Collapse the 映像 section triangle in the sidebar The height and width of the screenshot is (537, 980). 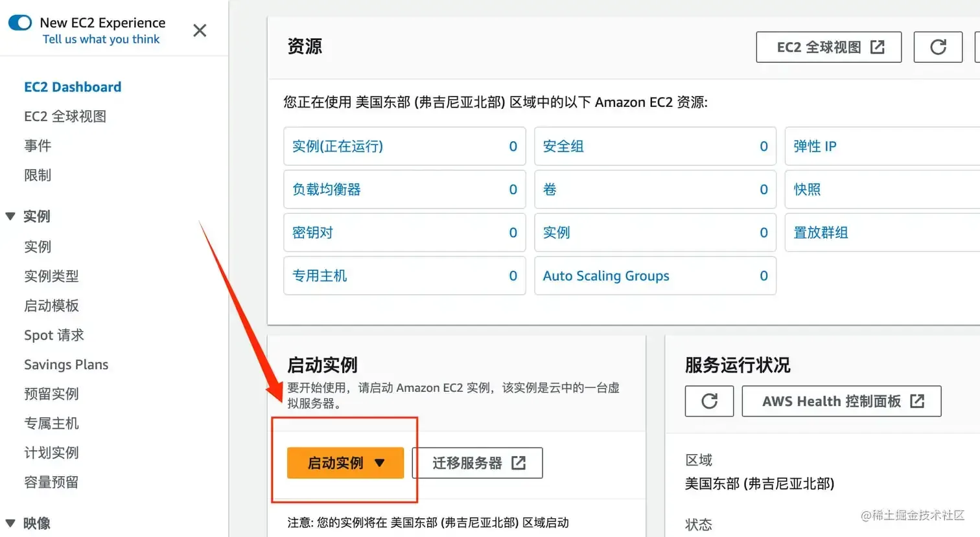pyautogui.click(x=10, y=523)
